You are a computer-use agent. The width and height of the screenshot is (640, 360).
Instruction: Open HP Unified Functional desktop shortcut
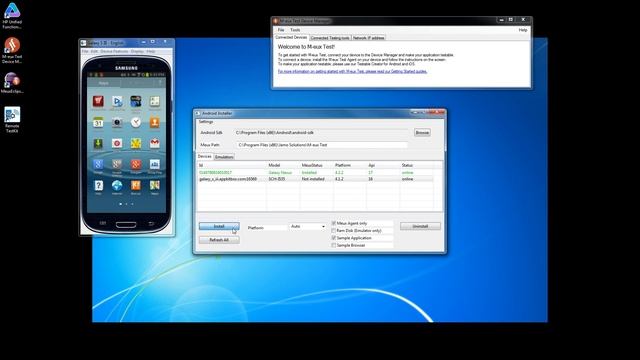point(12,16)
